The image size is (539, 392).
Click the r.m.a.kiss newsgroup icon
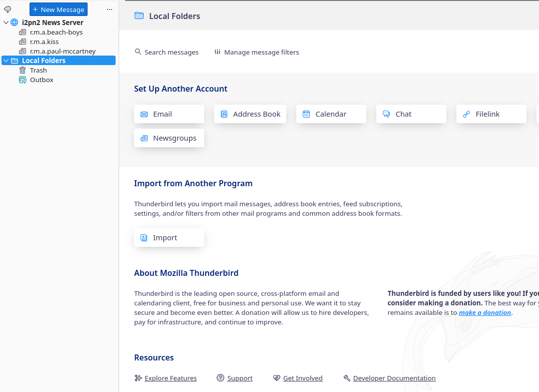click(23, 42)
